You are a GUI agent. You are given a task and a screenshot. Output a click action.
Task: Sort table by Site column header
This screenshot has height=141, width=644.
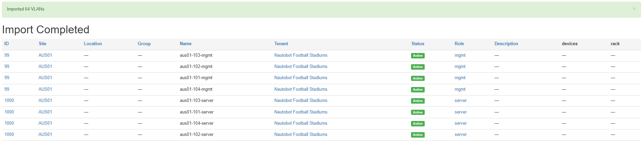pyautogui.click(x=43, y=44)
